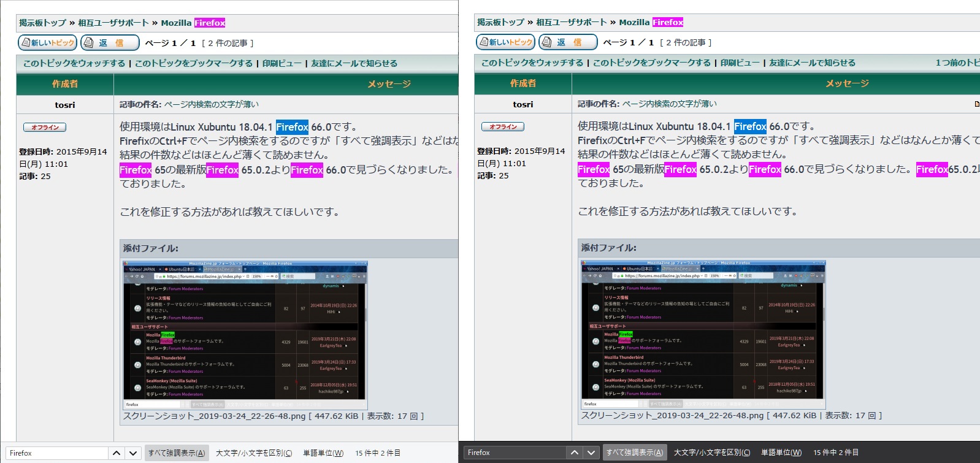
Task: Click 作成者 column header in right window
Action: [x=523, y=83]
